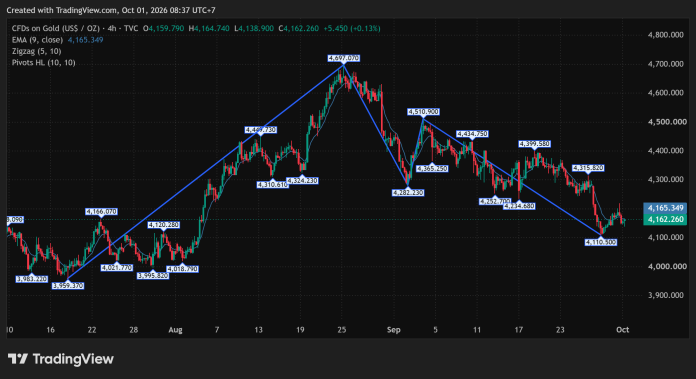Click the 4,365.250 pivot low label
The height and width of the screenshot is (379, 696).
[432, 169]
